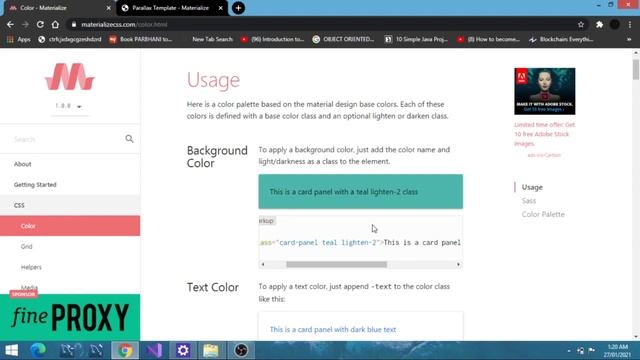The image size is (640, 360).
Task: Open the How to become bookmark
Action: coord(489,39)
